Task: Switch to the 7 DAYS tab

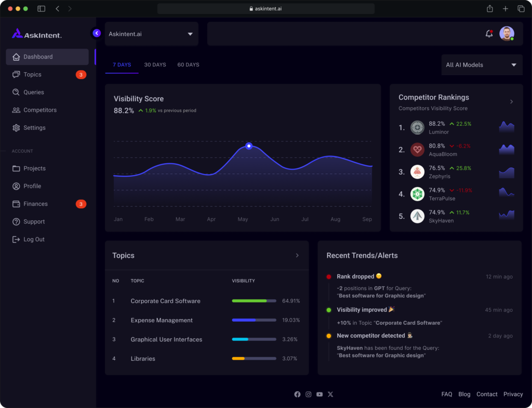Action: pos(122,64)
